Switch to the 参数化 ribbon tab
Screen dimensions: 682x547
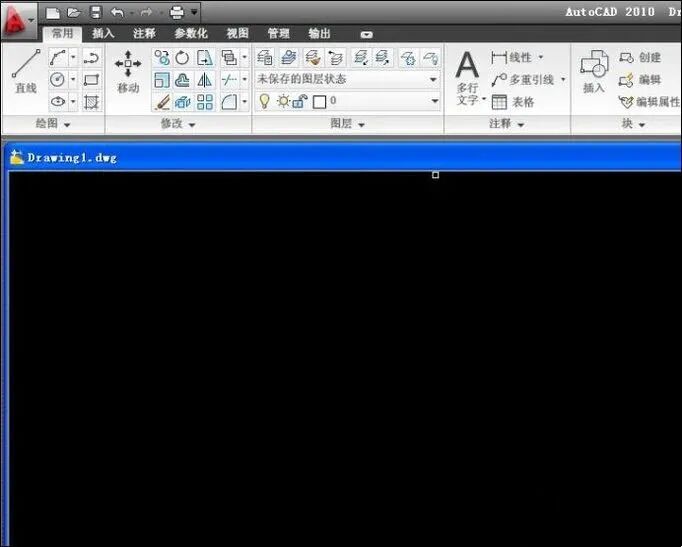pos(191,33)
